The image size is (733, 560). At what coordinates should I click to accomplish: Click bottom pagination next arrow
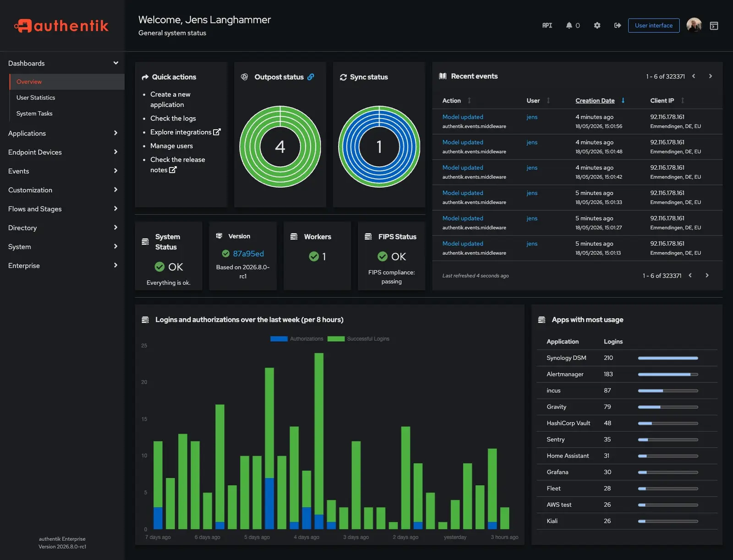707,276
